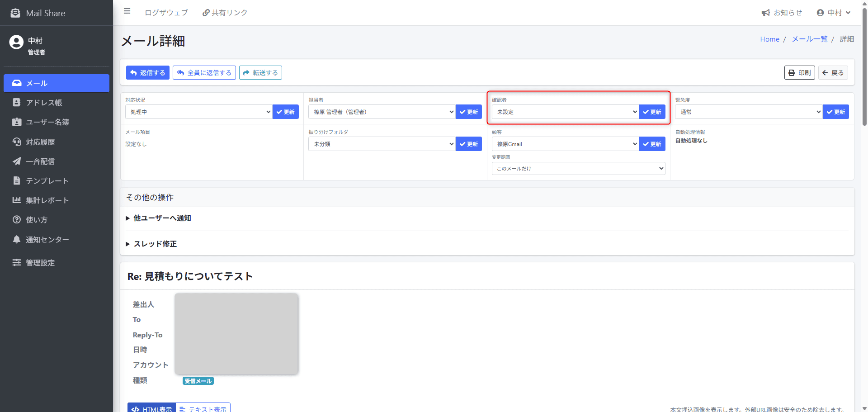Click the 設定なし text under メール項目

136,144
